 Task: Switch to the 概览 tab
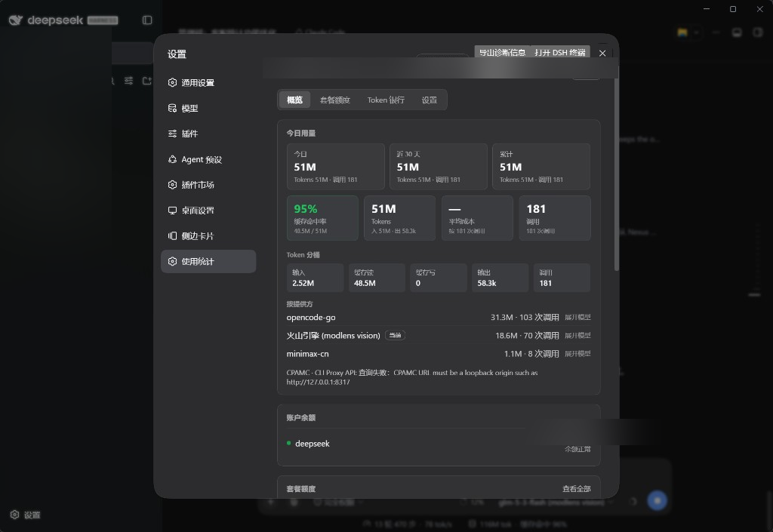pos(294,100)
